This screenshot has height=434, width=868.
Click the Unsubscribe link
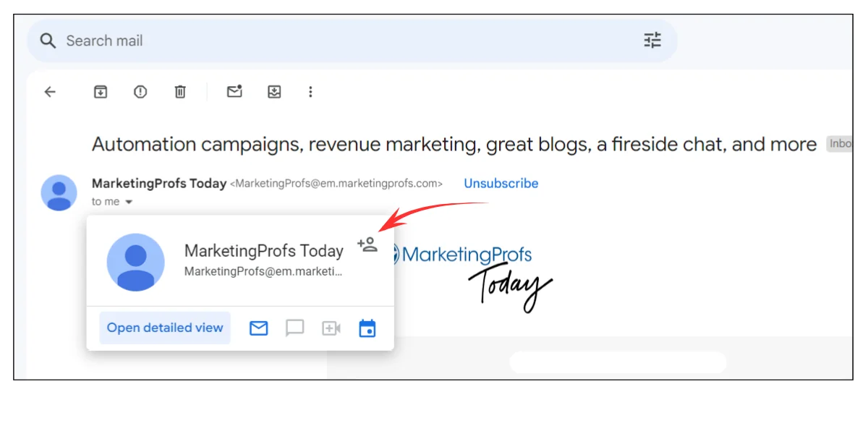(x=501, y=184)
